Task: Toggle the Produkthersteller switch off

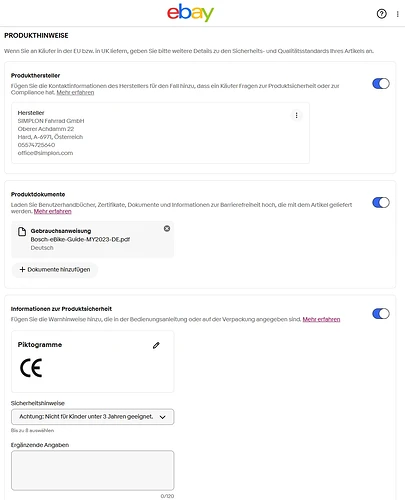Action: (381, 83)
